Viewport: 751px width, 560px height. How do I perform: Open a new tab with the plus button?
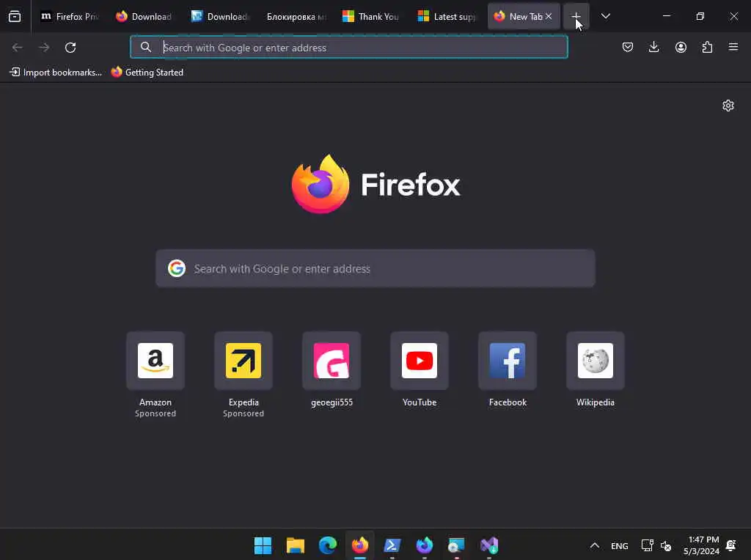pos(576,16)
